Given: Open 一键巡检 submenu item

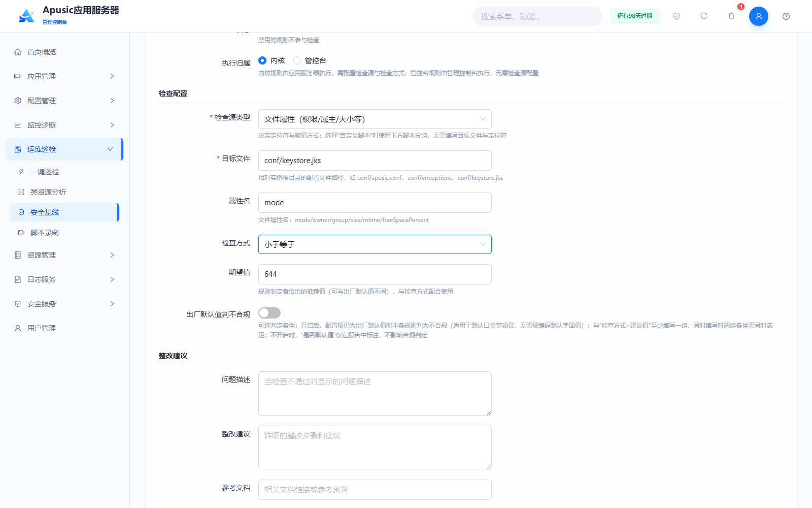Looking at the screenshot, I should pyautogui.click(x=64, y=172).
